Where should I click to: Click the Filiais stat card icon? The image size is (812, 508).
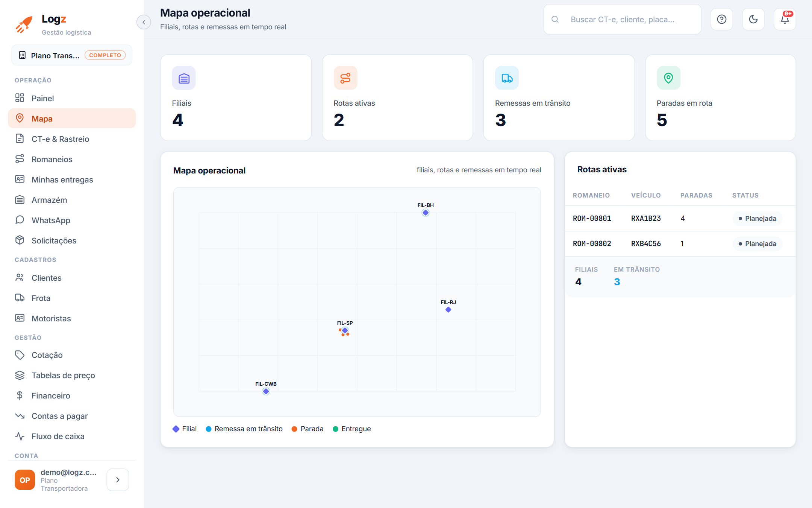(184, 78)
